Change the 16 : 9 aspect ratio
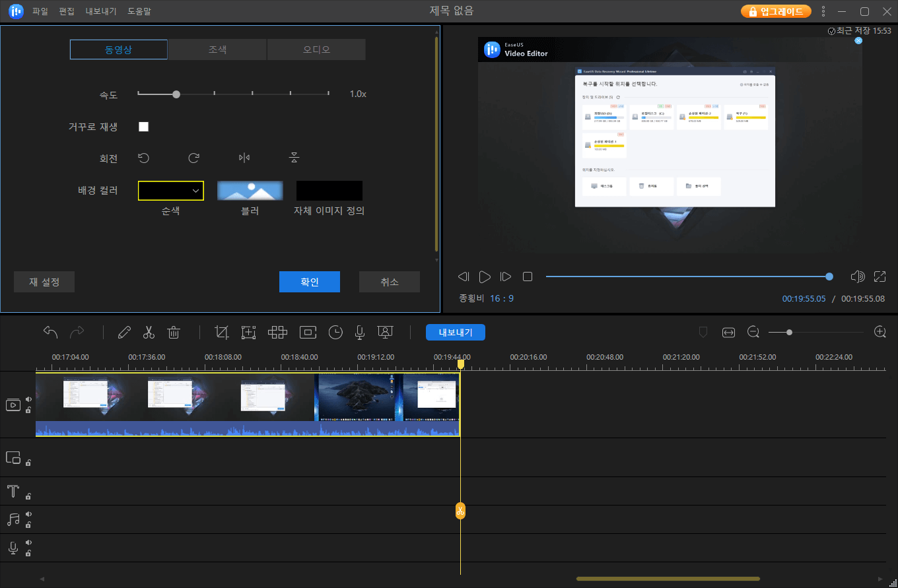Image resolution: width=898 pixels, height=588 pixels. (502, 298)
